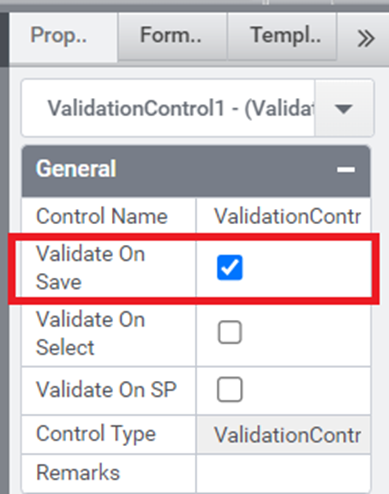Click the Remarks value field

[283, 473]
